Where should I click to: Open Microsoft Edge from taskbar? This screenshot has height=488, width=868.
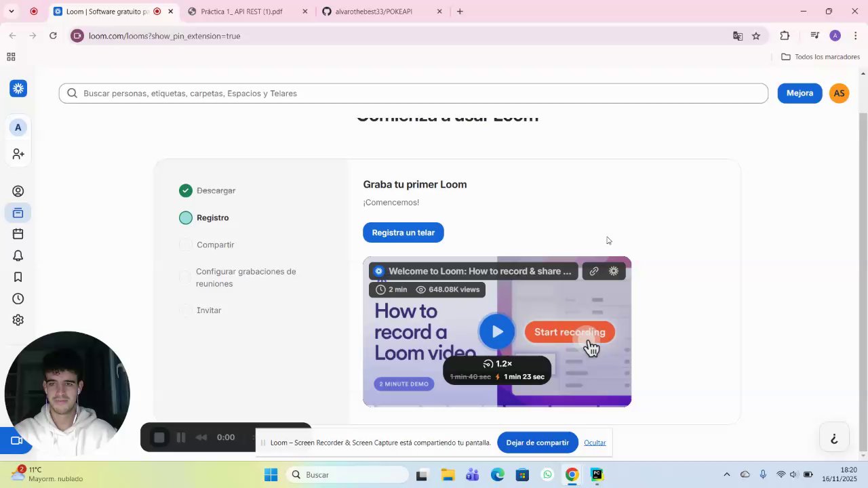tap(498, 474)
